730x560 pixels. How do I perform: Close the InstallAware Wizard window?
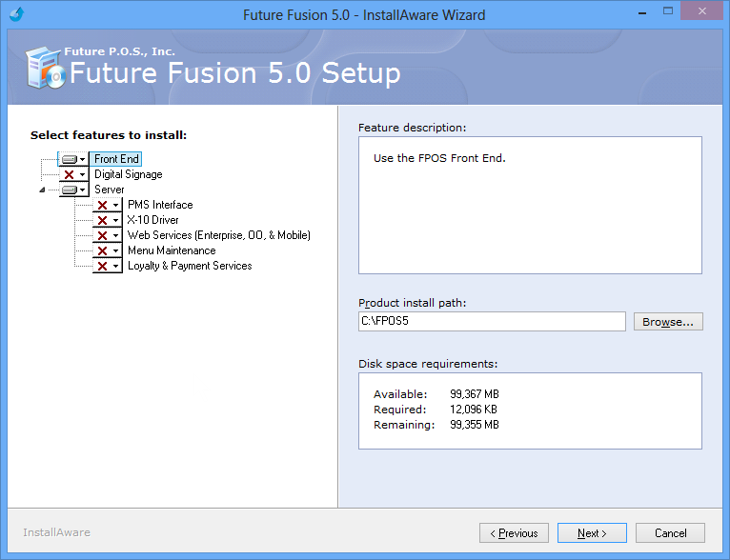coord(702,11)
